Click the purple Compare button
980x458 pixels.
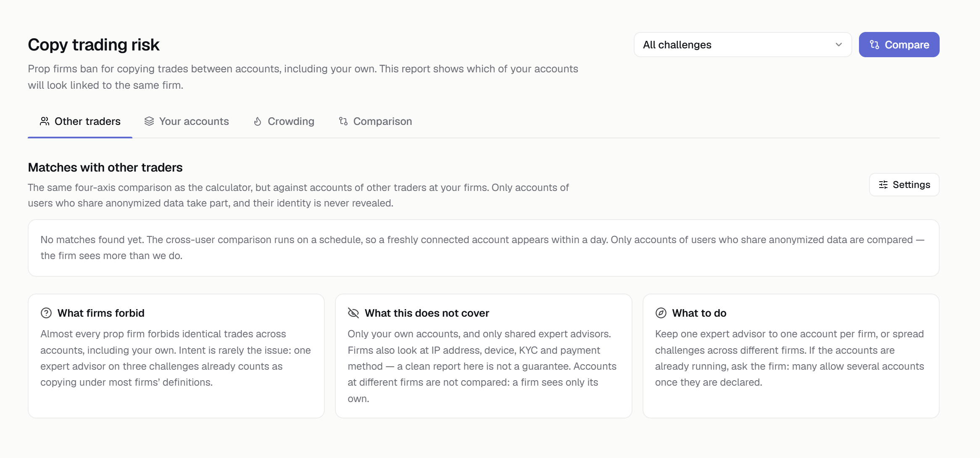click(x=899, y=45)
